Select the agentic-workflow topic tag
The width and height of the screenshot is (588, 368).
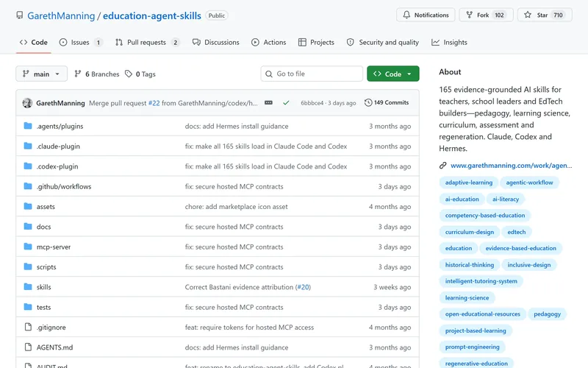529,183
